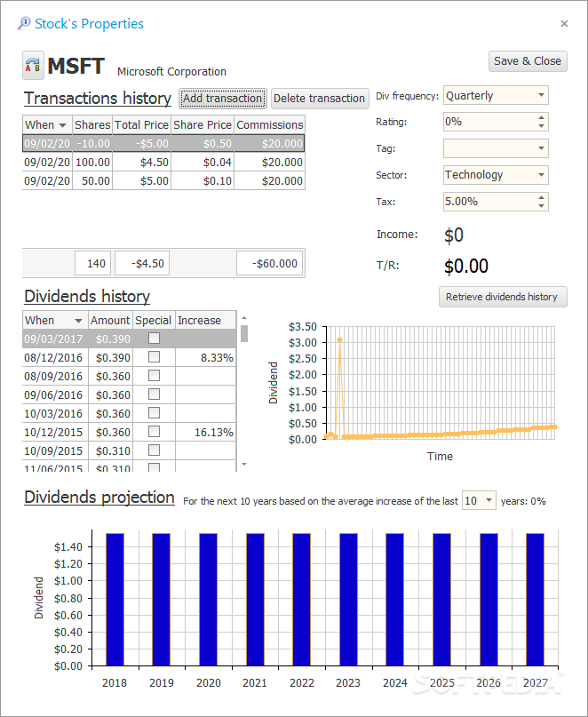Increase the Rating value with up arrow
Screen dimensions: 588x717
click(541, 117)
